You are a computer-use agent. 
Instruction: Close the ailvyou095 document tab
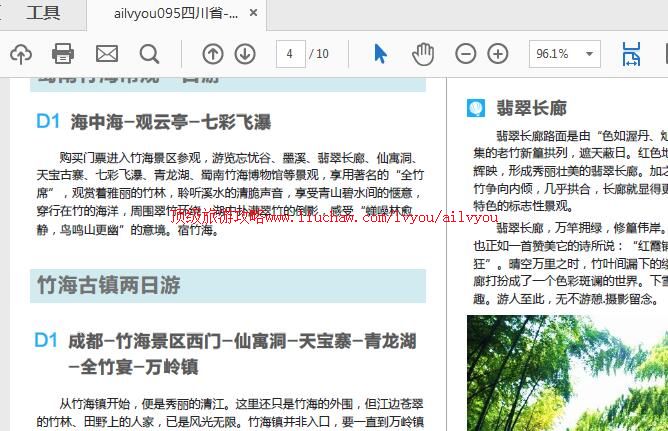click(x=254, y=13)
